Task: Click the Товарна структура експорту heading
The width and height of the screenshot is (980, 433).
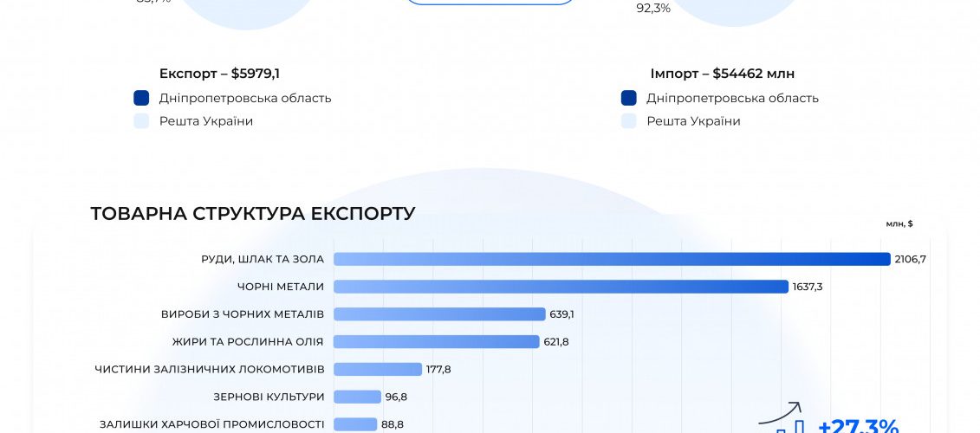Action: 253,214
